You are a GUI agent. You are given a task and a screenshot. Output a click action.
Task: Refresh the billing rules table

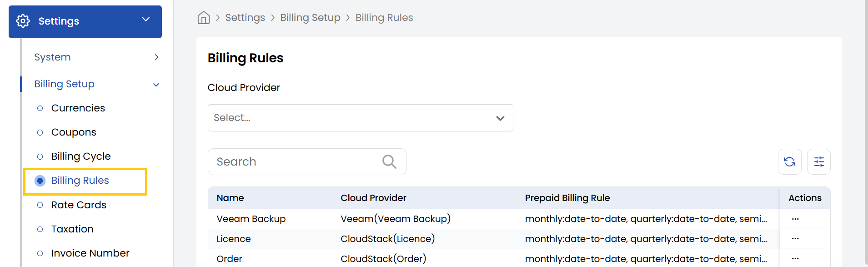(x=789, y=161)
